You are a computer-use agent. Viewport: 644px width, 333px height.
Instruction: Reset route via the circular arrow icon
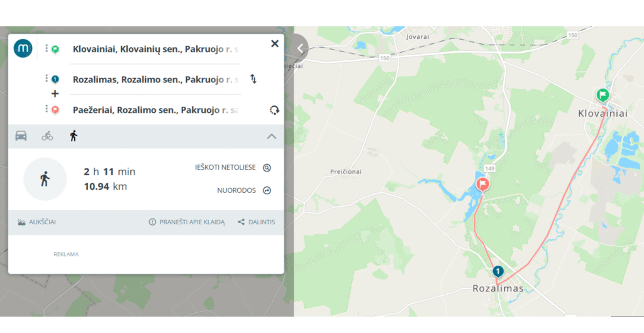tap(274, 110)
